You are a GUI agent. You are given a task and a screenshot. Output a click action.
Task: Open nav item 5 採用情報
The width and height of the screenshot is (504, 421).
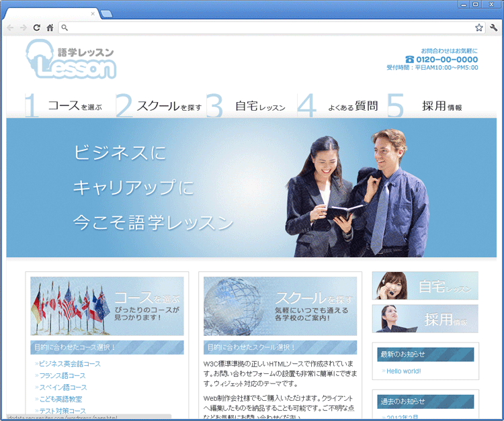click(433, 105)
